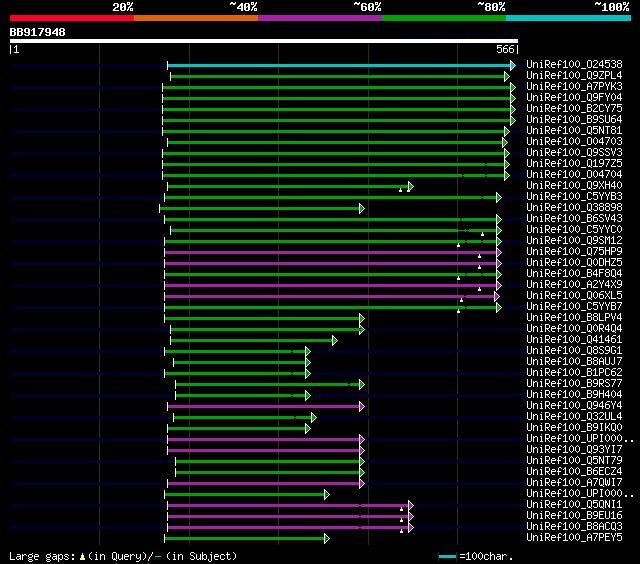
Task: Click the UniRef100_B4F8Q4 label
Action: [574, 274]
